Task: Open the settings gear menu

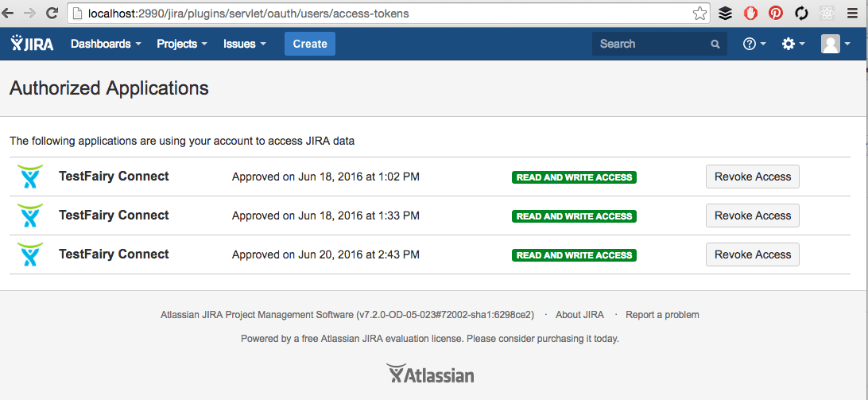Action: (x=792, y=44)
